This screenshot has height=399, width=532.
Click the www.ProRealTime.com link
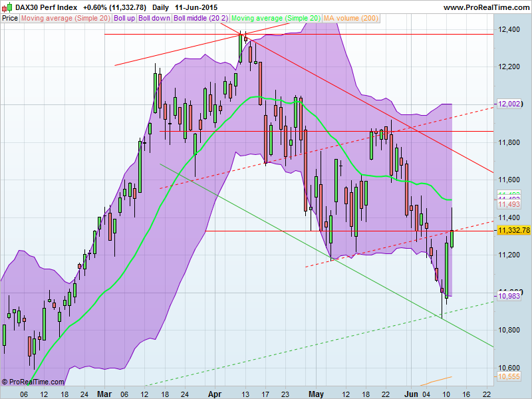pos(486,7)
